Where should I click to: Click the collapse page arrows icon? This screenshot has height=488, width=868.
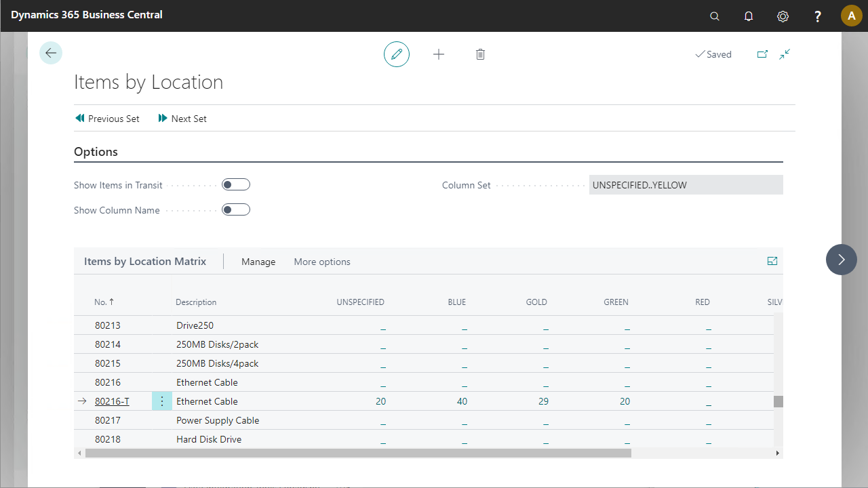[x=785, y=54]
